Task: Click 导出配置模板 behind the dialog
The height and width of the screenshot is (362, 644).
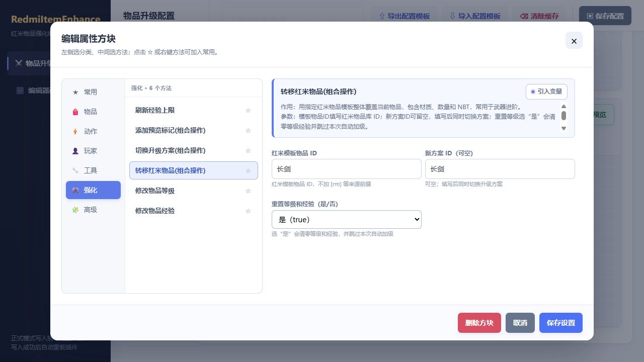Action: click(x=405, y=16)
